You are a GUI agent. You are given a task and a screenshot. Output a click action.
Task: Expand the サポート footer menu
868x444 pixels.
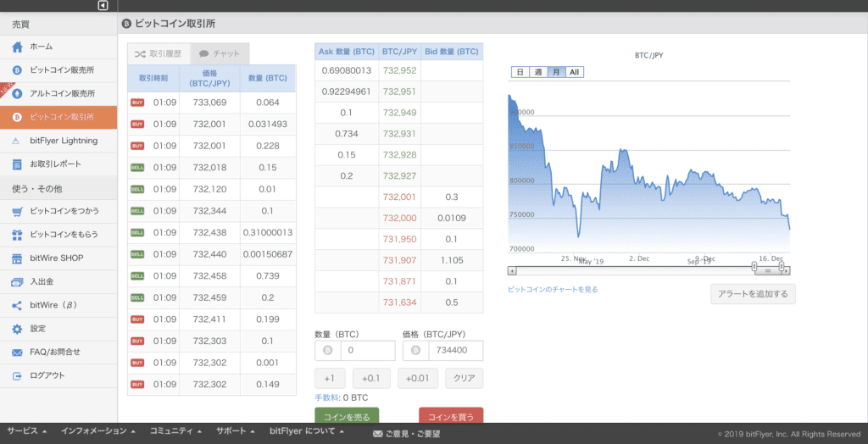tap(236, 430)
